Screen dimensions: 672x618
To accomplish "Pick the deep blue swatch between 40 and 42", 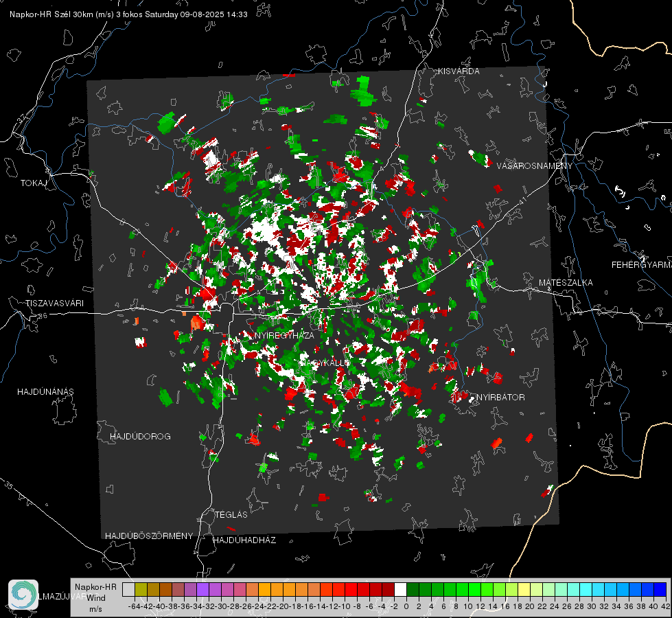I will (660, 590).
